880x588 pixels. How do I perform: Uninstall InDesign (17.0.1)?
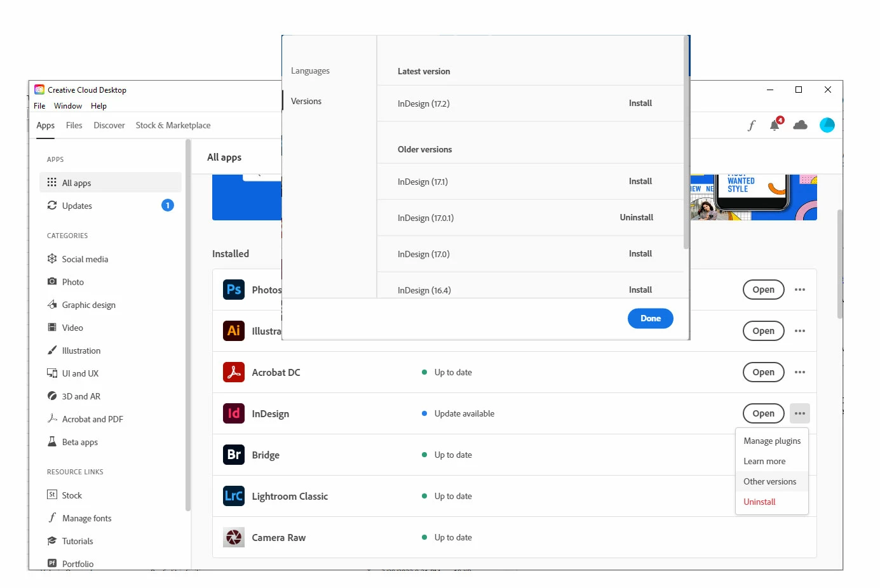637,217
